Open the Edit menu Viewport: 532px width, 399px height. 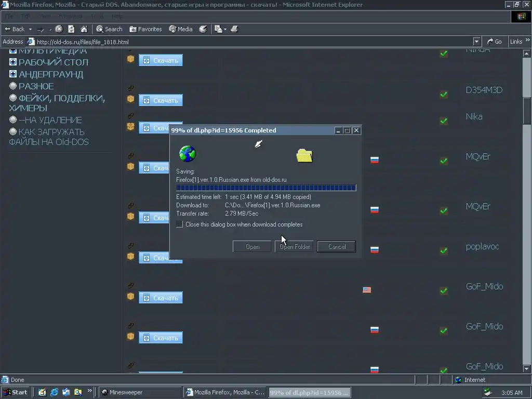point(26,16)
